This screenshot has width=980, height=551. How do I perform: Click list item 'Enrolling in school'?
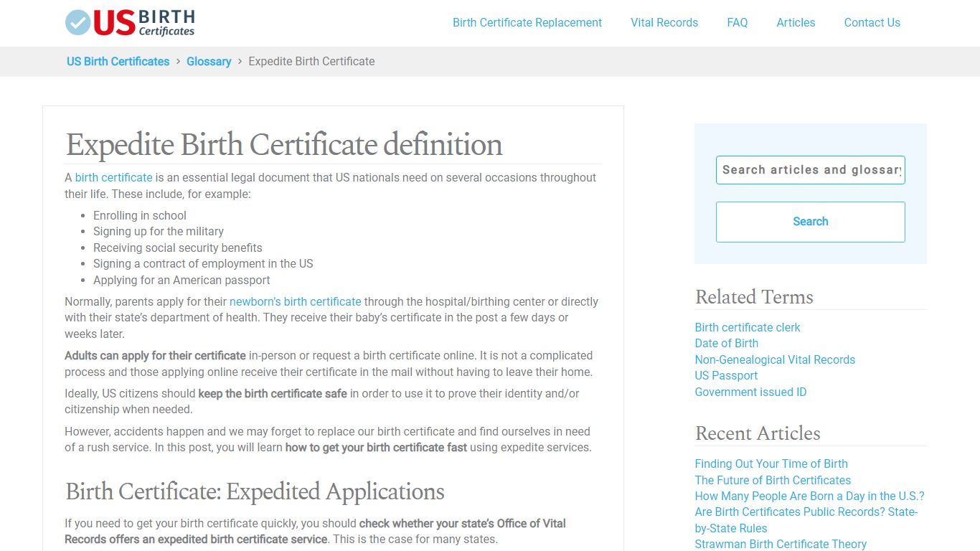coord(140,216)
